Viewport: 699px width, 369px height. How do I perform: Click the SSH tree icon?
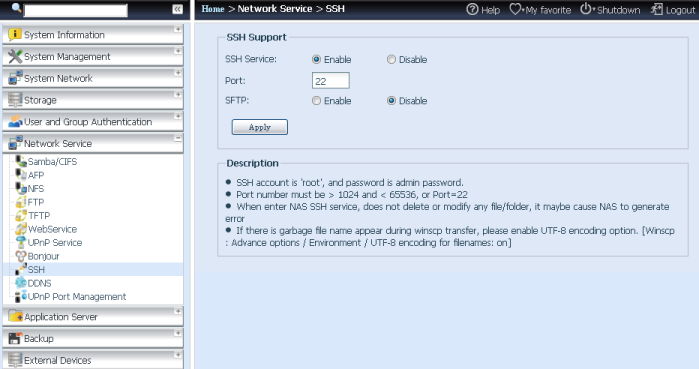click(x=21, y=269)
